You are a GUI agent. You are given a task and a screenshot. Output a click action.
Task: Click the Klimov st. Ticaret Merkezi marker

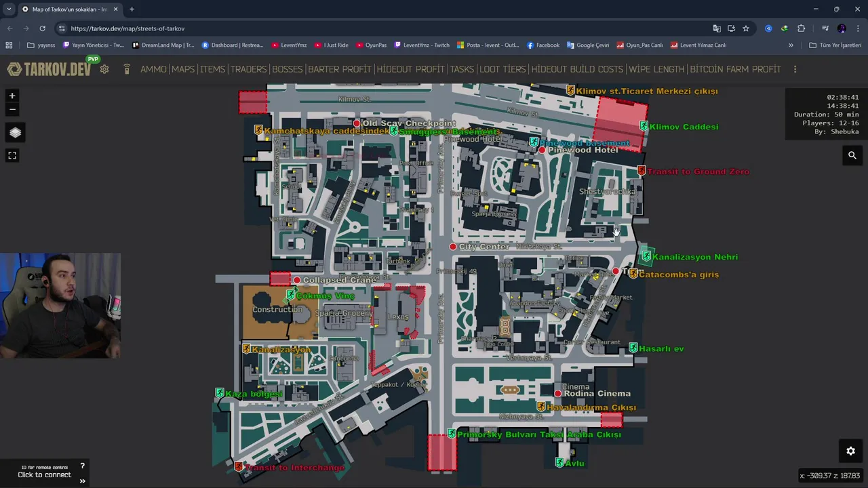coord(570,91)
